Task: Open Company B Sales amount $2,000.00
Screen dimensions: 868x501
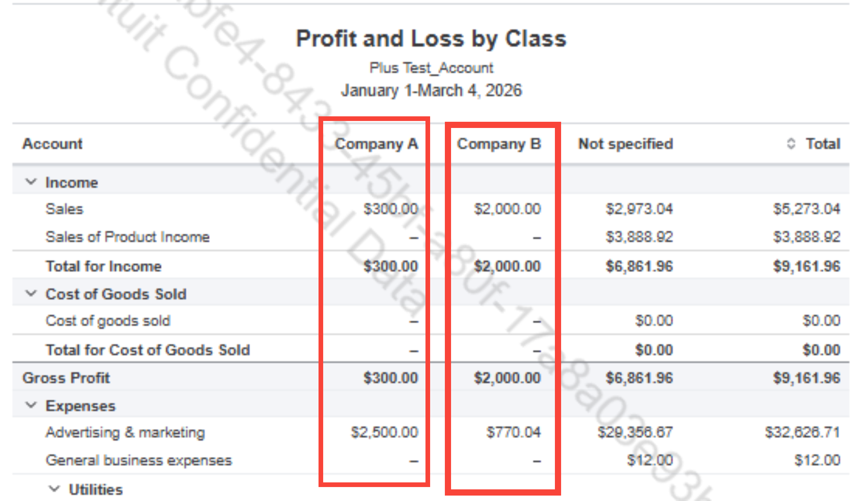Action: point(507,209)
